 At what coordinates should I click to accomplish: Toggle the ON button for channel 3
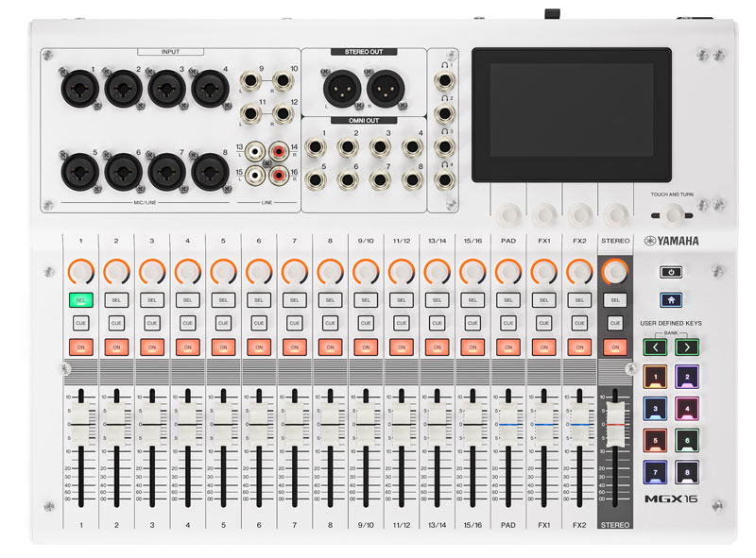152,347
